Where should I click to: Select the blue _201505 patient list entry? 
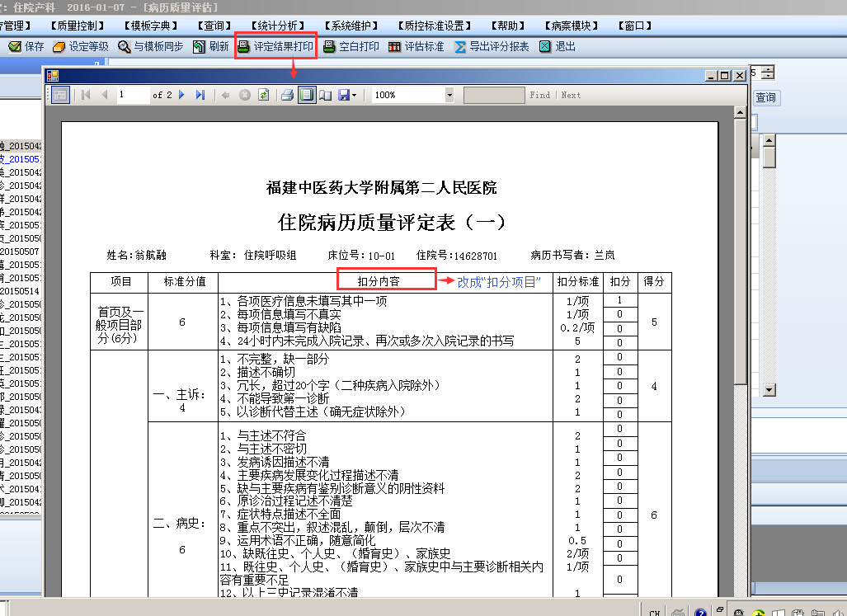coord(21,159)
